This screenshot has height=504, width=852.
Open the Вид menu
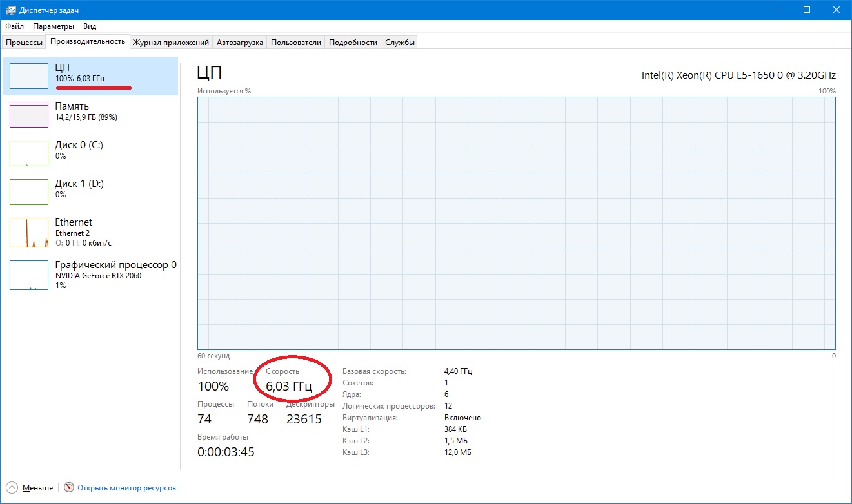pos(90,26)
